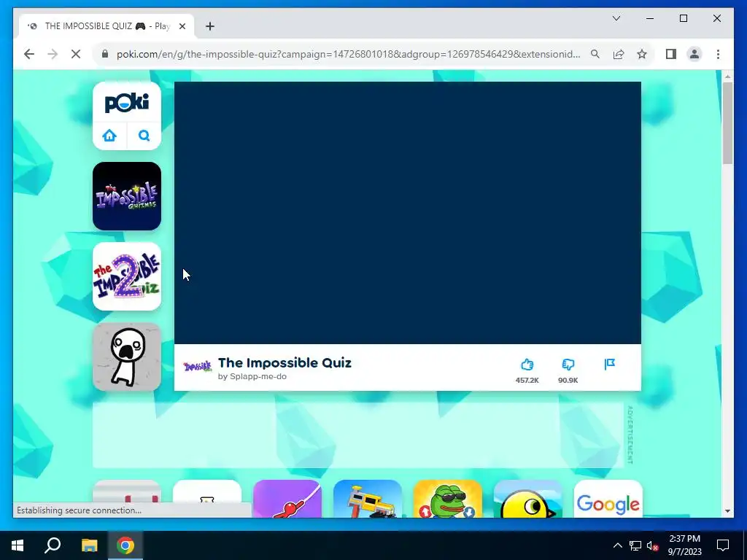Open The Impossible Quizmas game thumbnail
The width and height of the screenshot is (747, 560).
tap(127, 196)
